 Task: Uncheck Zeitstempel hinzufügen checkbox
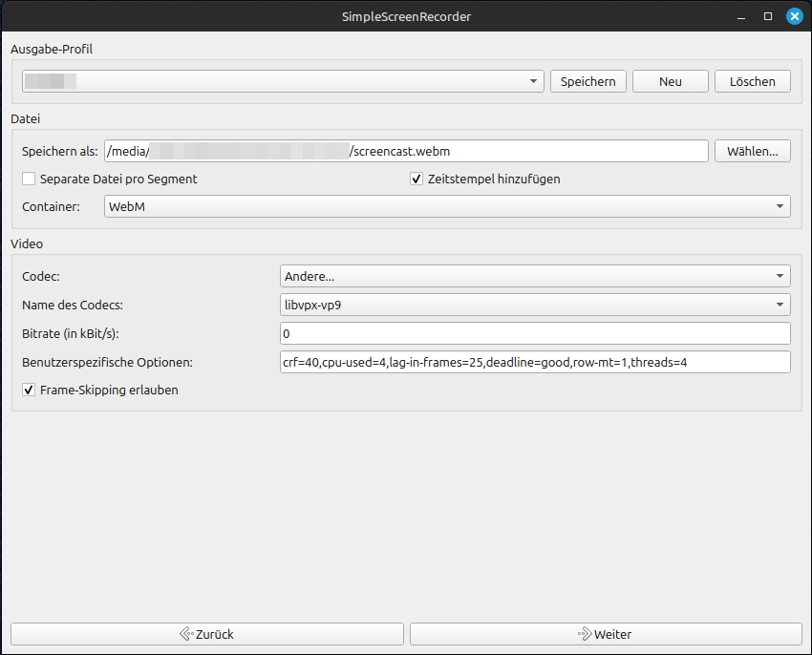(417, 180)
